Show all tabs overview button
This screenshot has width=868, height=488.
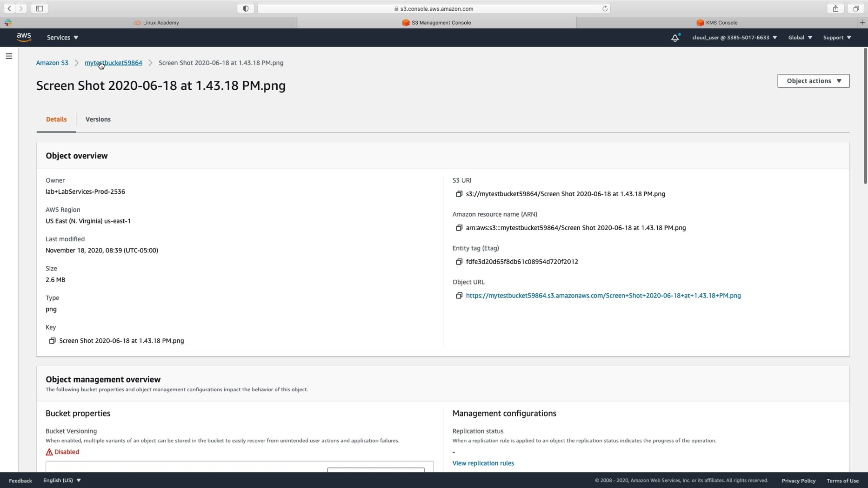856,8
